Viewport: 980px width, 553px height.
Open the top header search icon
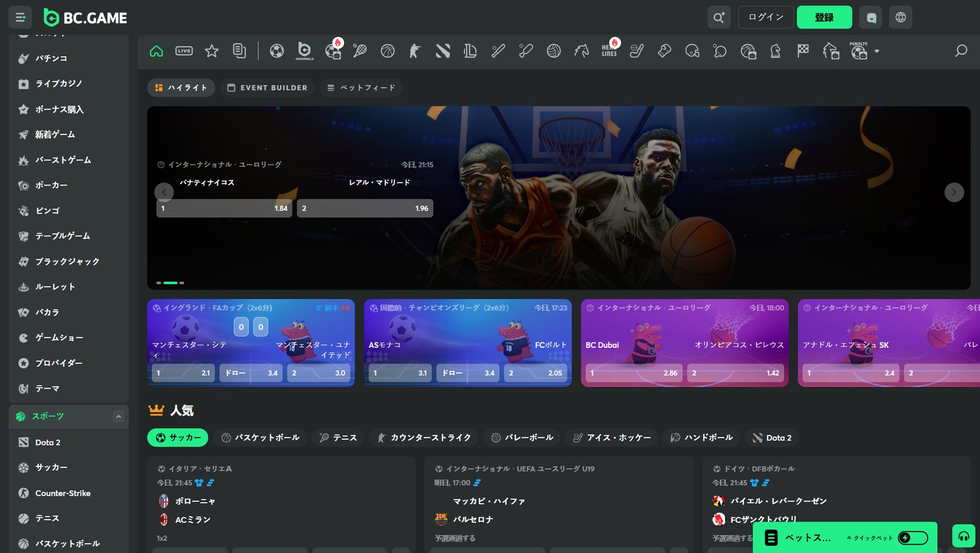[719, 17]
